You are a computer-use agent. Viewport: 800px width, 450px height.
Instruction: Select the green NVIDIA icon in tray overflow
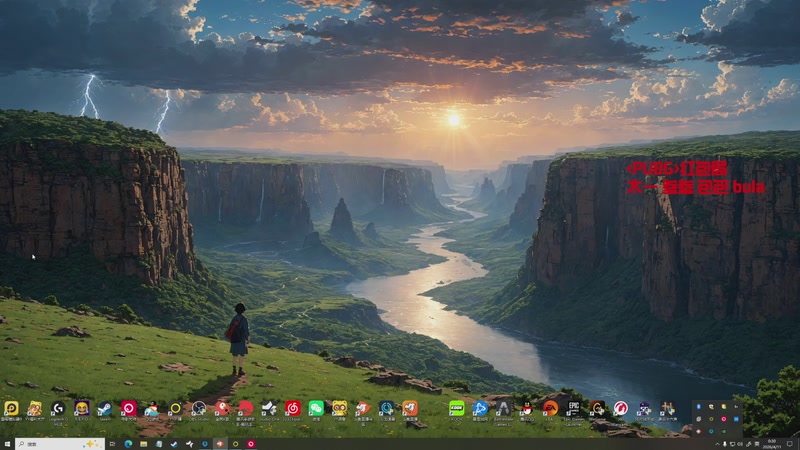(x=724, y=431)
